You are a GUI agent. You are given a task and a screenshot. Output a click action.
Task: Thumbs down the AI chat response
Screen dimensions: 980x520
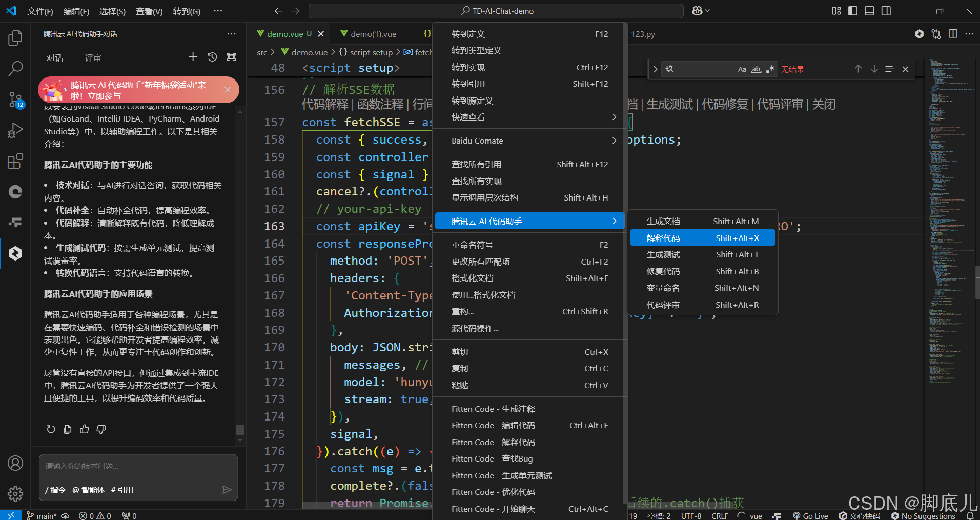point(101,429)
